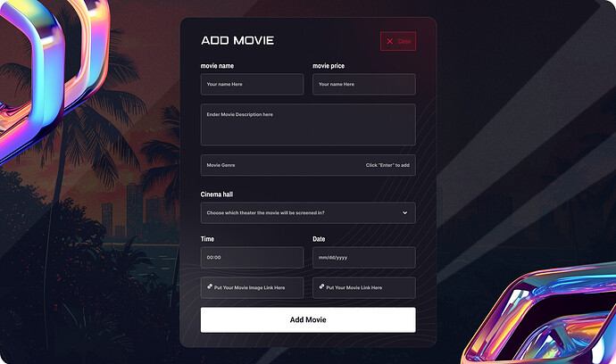The width and height of the screenshot is (616, 364).
Task: Click the Date field mm/dd/yyyy
Action: tap(363, 258)
